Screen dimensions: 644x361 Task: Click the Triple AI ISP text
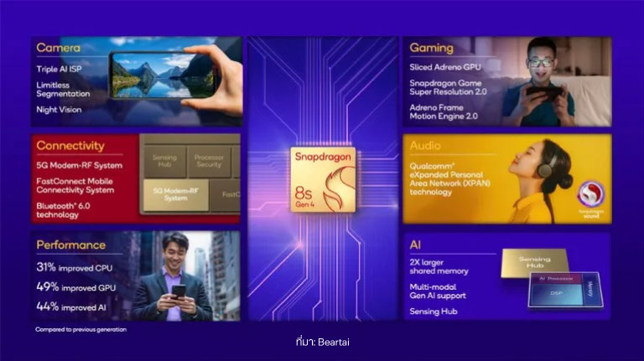(60, 69)
